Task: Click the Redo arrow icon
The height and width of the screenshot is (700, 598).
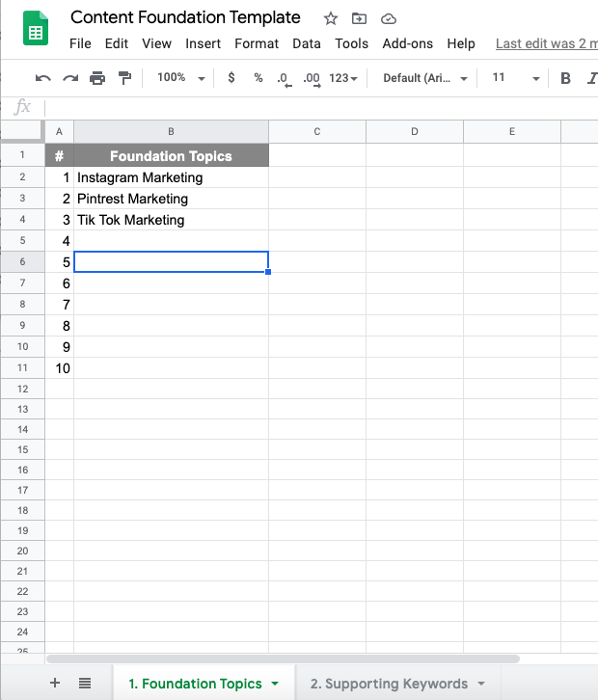Action: (70, 78)
